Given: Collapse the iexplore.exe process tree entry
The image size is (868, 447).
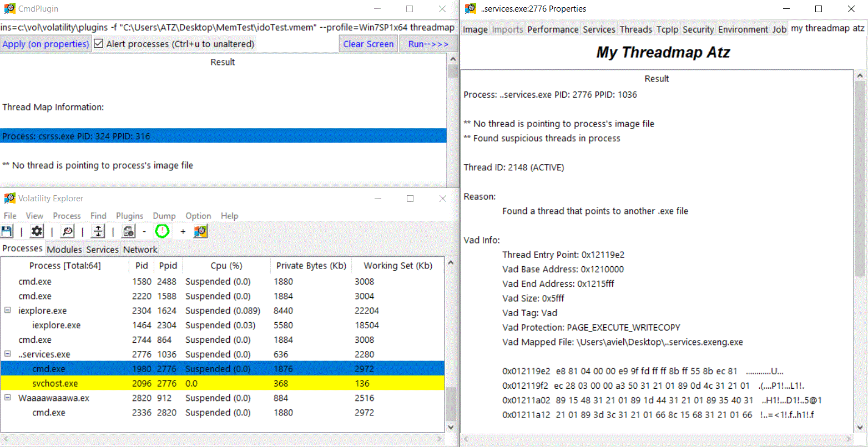Looking at the screenshot, I should (7, 311).
